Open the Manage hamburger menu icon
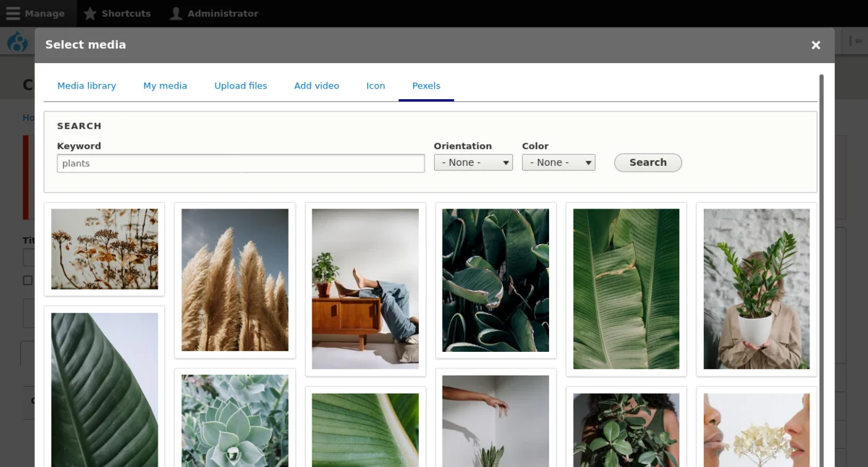Screen dimensions: 868x467 pyautogui.click(x=13, y=14)
